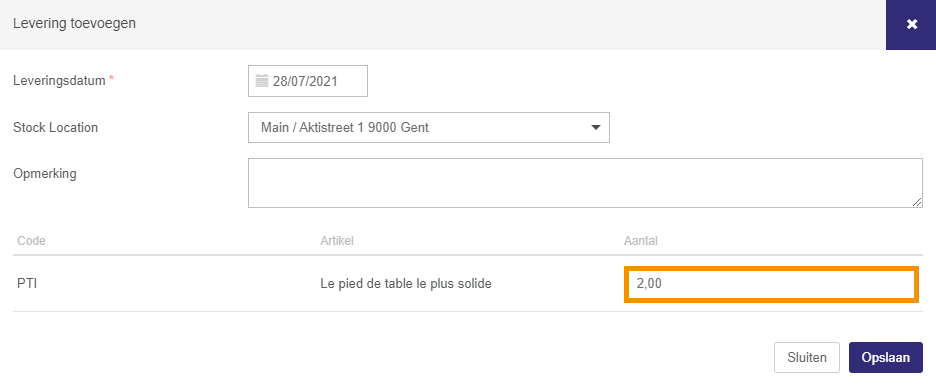Click the Code column header
This screenshot has width=936, height=385.
pyautogui.click(x=32, y=241)
